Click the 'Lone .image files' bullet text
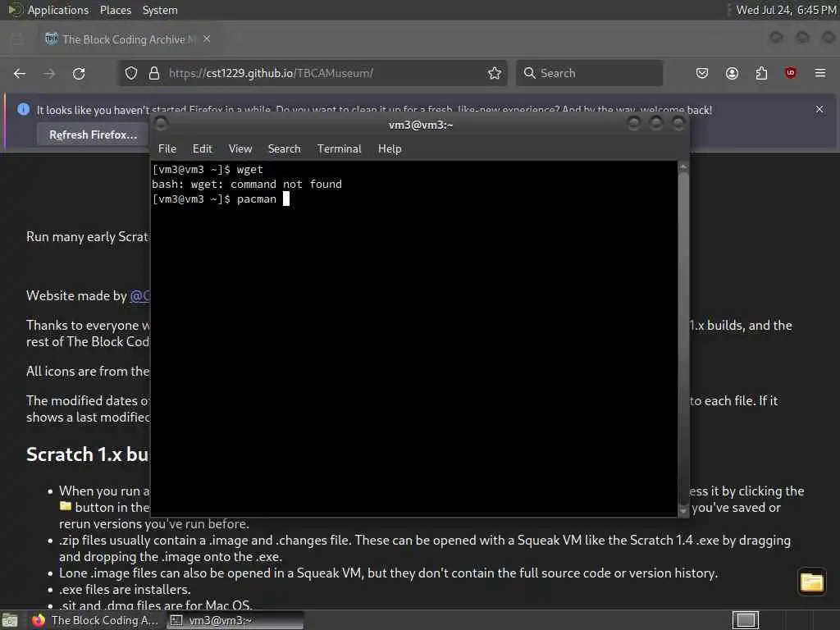The image size is (840, 630). (388, 573)
